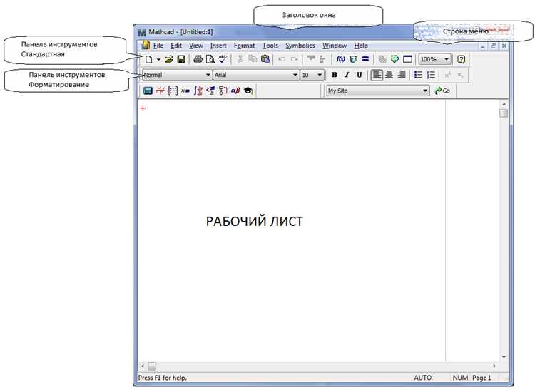535x392 pixels.
Task: Align regions across with the horizontal align icon
Action: tap(311, 59)
